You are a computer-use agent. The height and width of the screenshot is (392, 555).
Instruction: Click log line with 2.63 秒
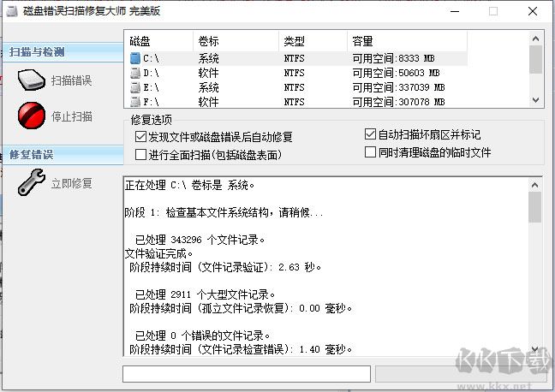point(225,267)
